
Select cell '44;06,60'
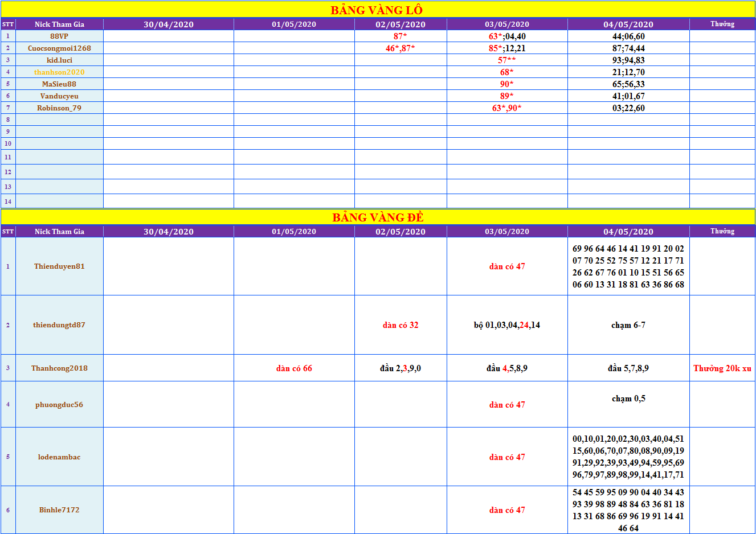click(628, 36)
